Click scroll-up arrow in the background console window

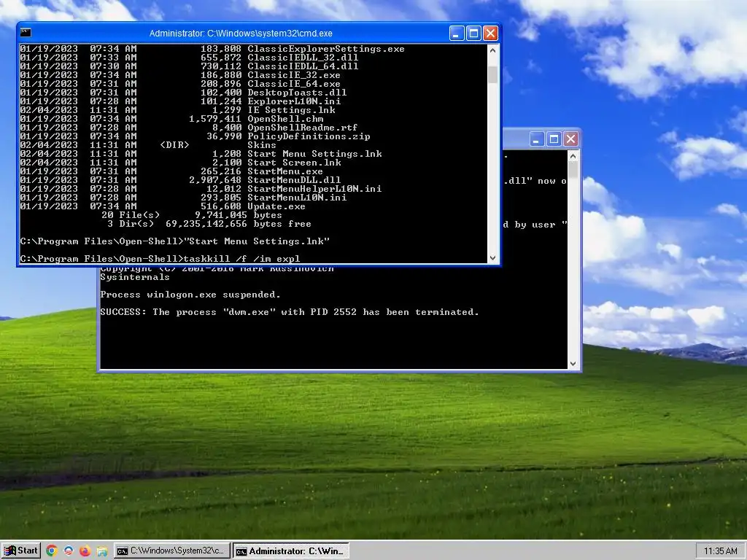tap(573, 156)
